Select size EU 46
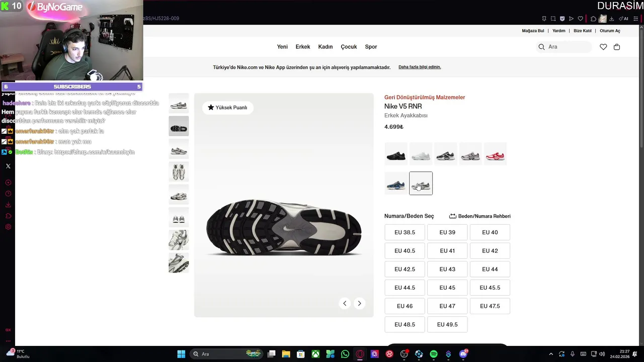644x362 pixels. (x=405, y=306)
